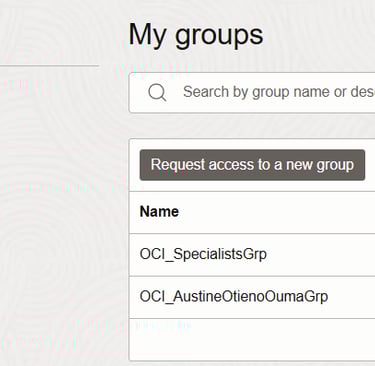Click the blank area right of Name header
This screenshot has width=375, height=366.
pyautogui.click(x=277, y=212)
